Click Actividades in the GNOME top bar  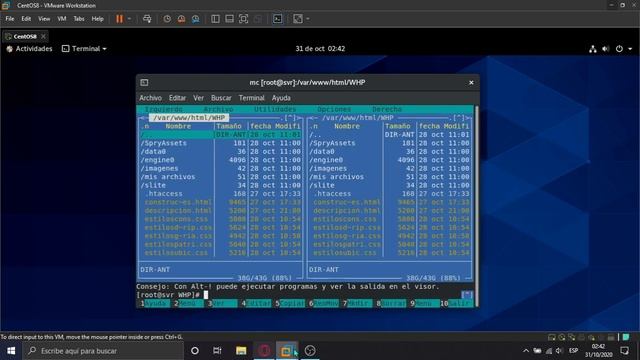coord(29,49)
